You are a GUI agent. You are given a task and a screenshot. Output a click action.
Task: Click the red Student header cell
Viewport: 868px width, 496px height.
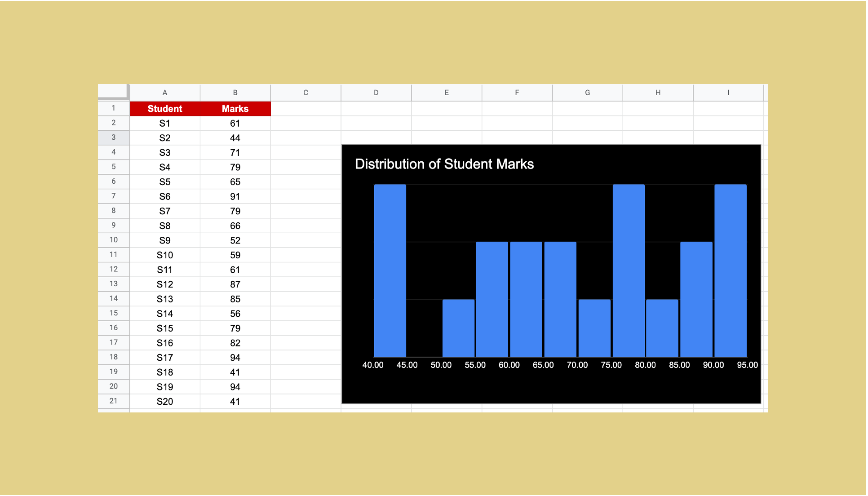[x=165, y=109]
